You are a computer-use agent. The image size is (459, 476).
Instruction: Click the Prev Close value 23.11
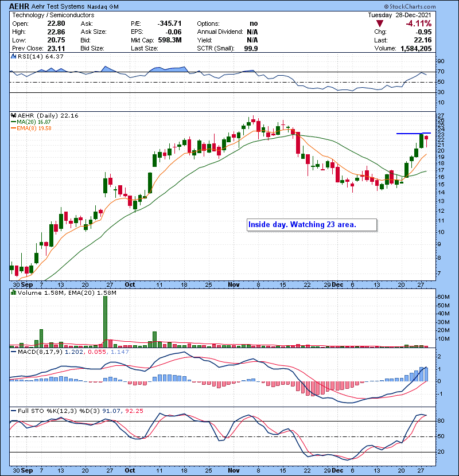(x=56, y=48)
